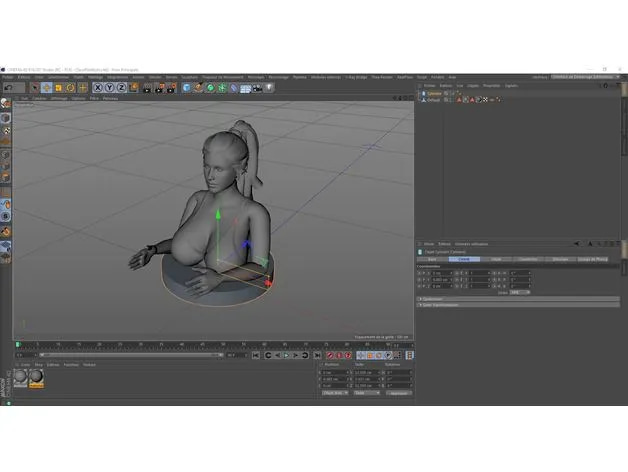Click Render to Picture Viewer icon

tap(159, 88)
